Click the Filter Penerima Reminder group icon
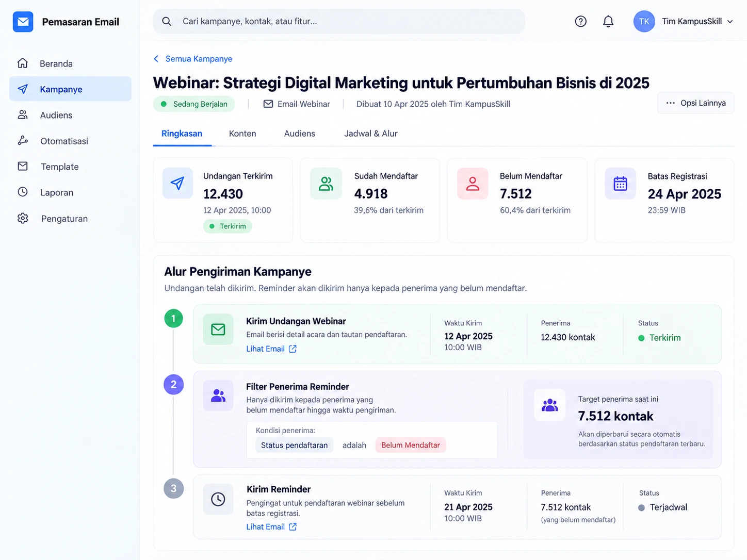 click(x=218, y=396)
